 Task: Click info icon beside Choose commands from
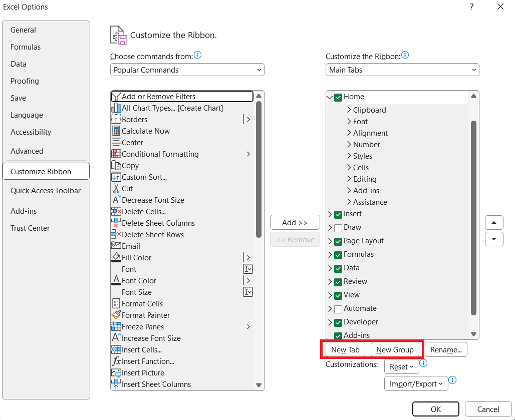tap(198, 55)
